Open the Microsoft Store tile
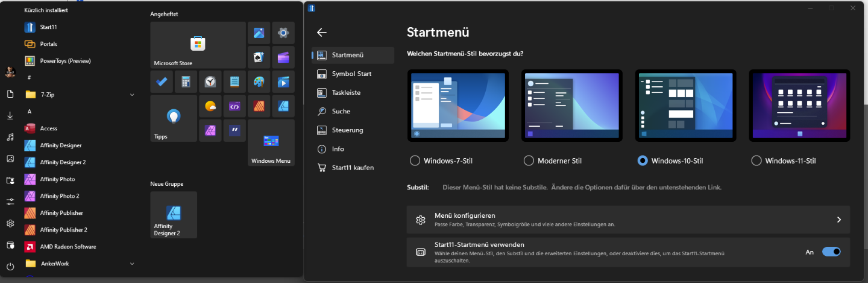This screenshot has height=283, width=868. 198,45
